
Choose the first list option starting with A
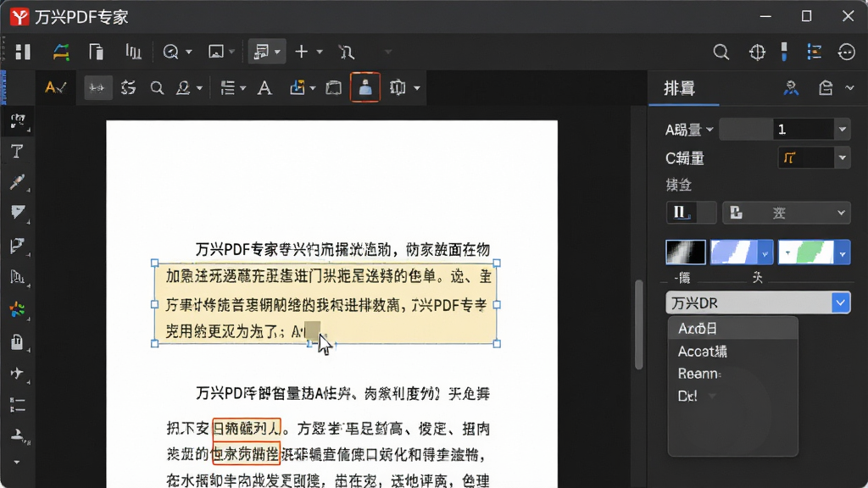tap(732, 329)
